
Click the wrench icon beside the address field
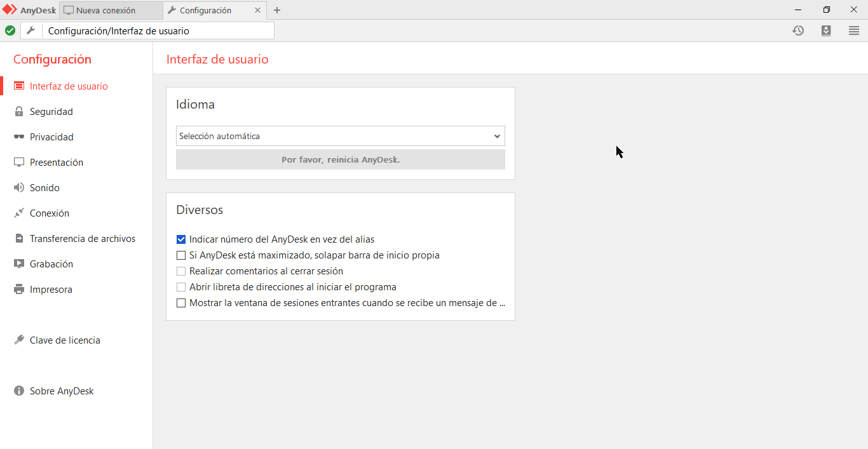point(31,30)
